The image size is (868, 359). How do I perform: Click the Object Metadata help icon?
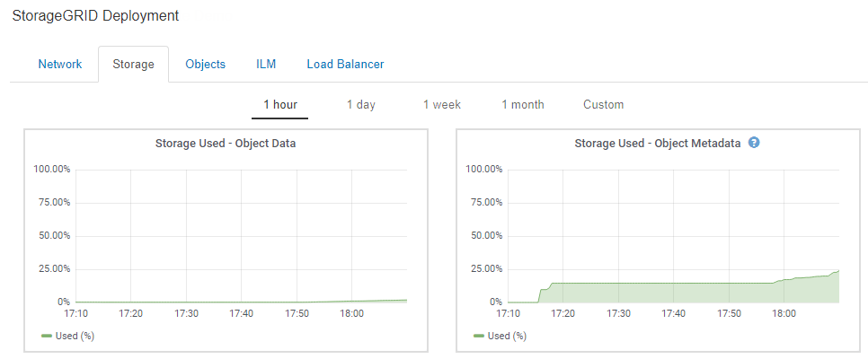pos(754,143)
